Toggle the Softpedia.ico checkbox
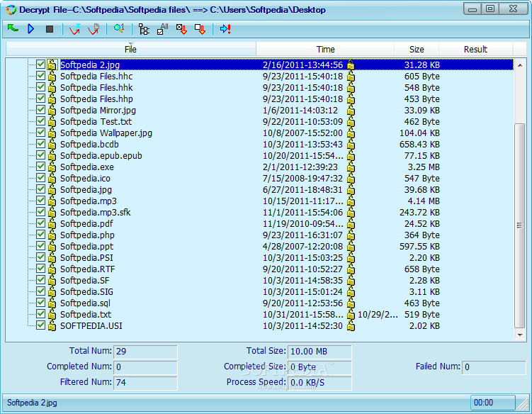The image size is (532, 414). click(40, 178)
